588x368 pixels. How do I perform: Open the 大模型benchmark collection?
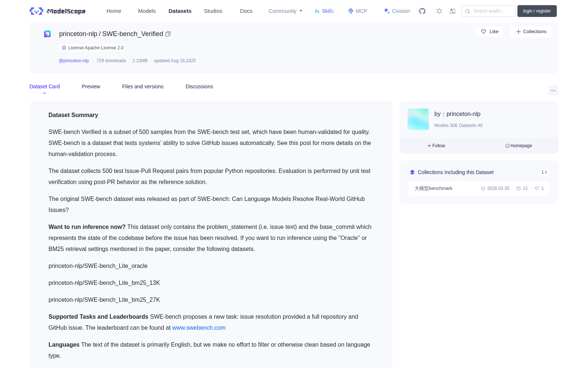[479, 188]
